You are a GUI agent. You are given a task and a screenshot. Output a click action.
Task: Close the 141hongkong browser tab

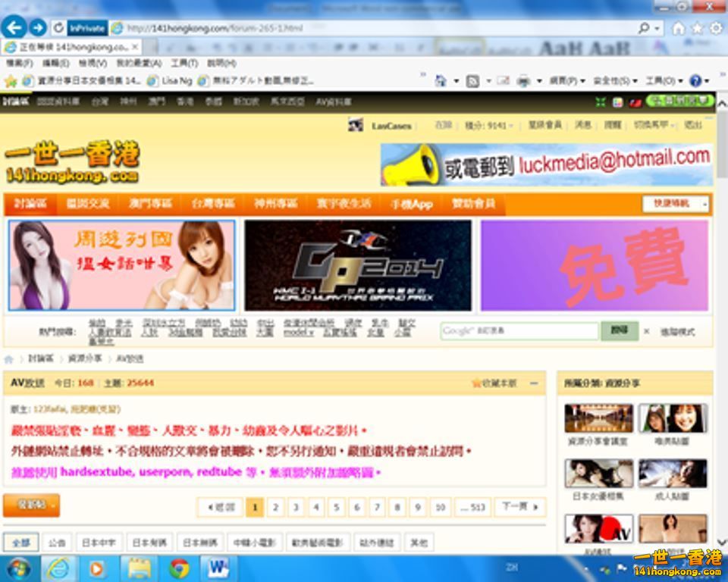[x=135, y=47]
